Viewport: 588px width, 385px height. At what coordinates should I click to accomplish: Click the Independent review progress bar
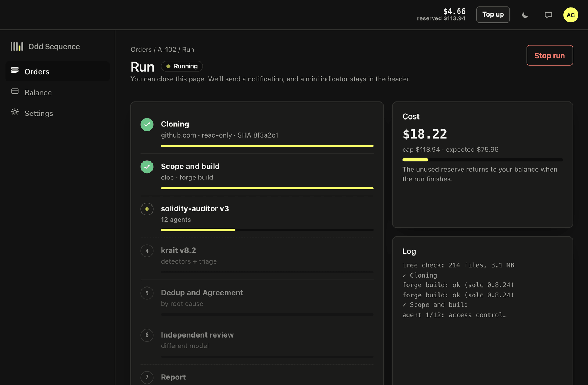click(267, 357)
